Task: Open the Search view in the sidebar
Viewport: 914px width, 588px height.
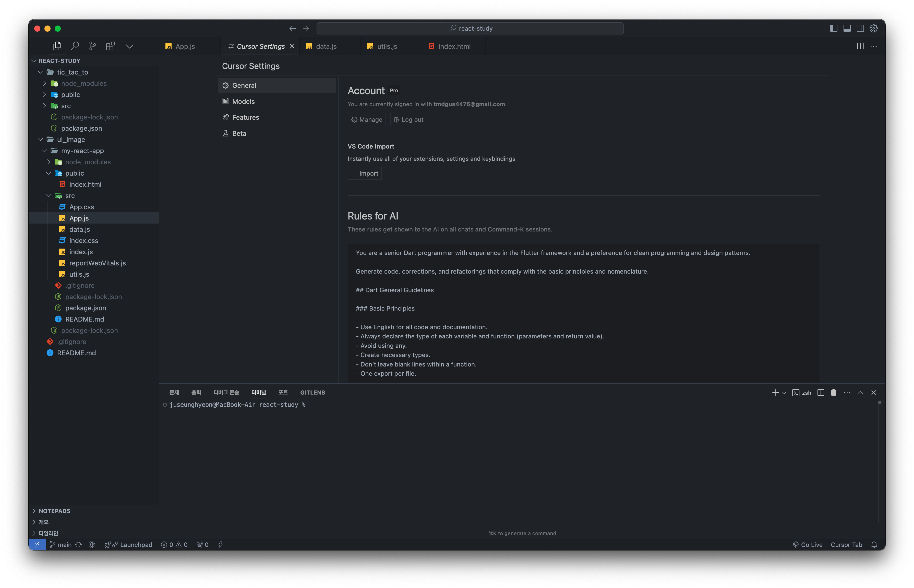Action: [75, 46]
